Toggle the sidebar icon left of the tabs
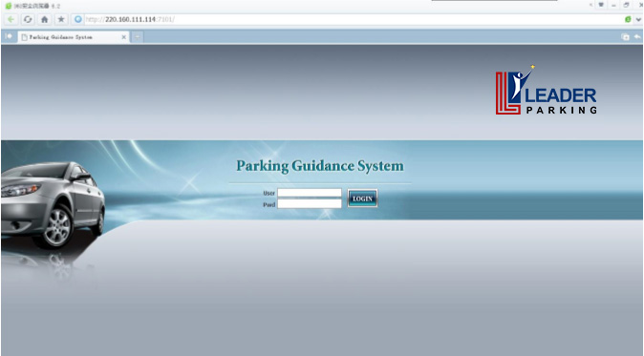The image size is (644, 356). (x=9, y=36)
